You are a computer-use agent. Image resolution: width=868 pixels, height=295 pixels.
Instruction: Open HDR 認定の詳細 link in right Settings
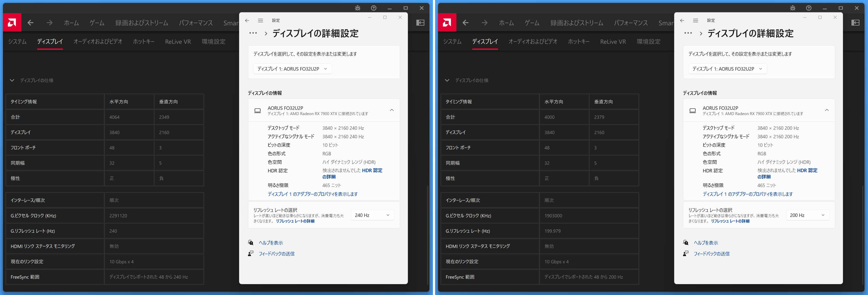click(787, 173)
